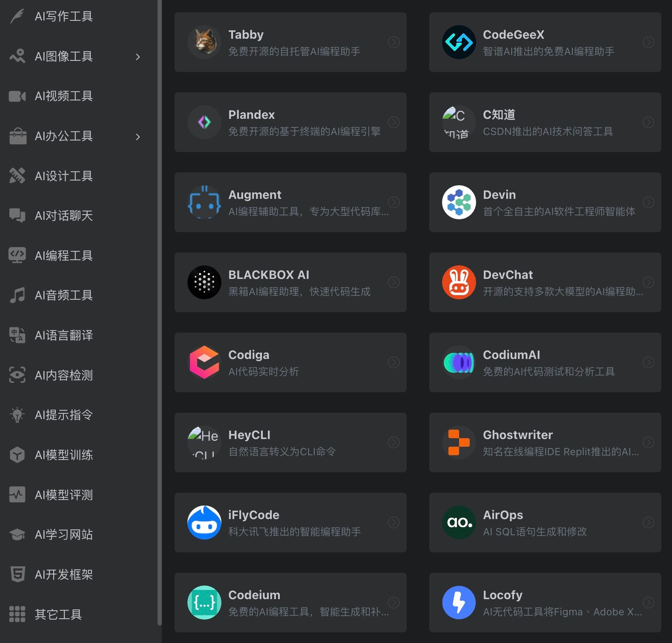
Task: Click the arrow on the AirOps card
Action: [x=649, y=522]
